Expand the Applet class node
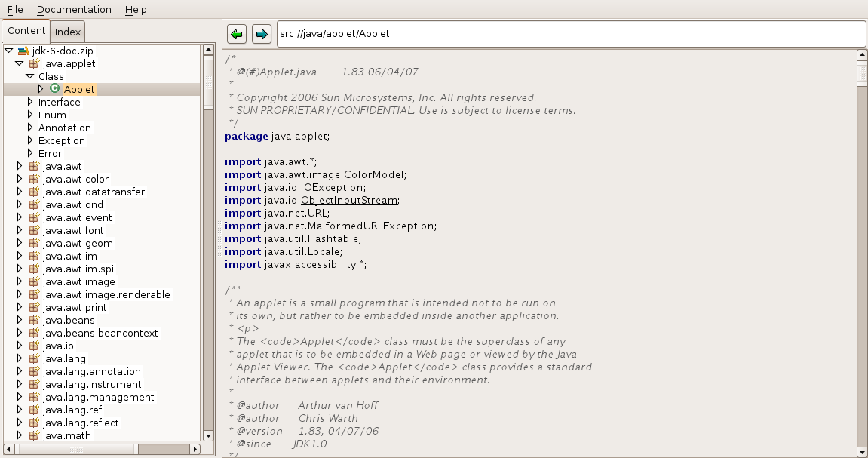The width and height of the screenshot is (868, 458). (41, 88)
